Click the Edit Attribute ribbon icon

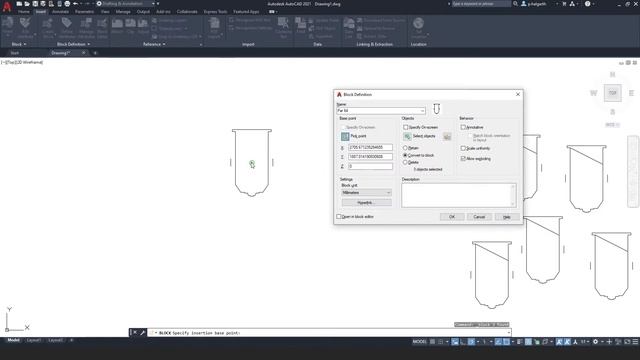tap(25, 28)
